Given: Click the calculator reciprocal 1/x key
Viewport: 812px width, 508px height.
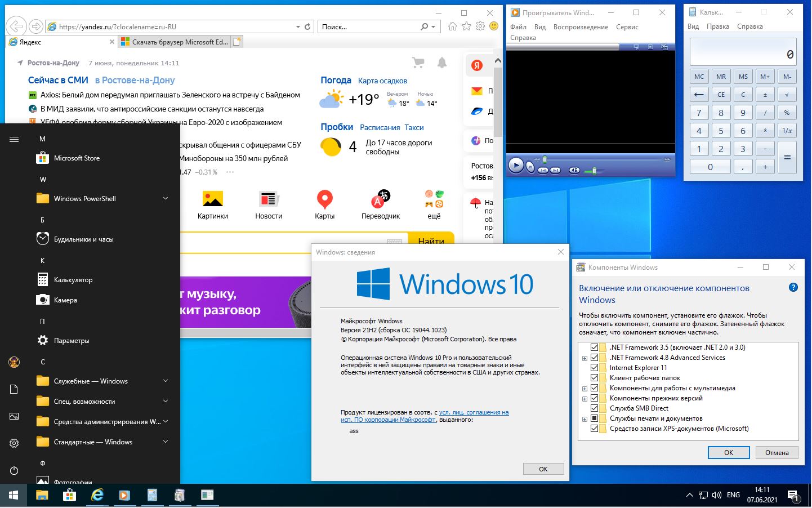Looking at the screenshot, I should [787, 131].
